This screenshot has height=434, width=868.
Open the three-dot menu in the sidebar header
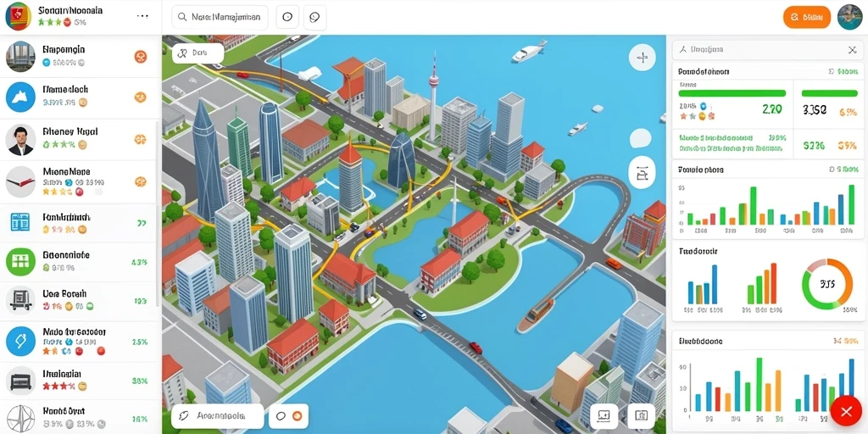142,16
